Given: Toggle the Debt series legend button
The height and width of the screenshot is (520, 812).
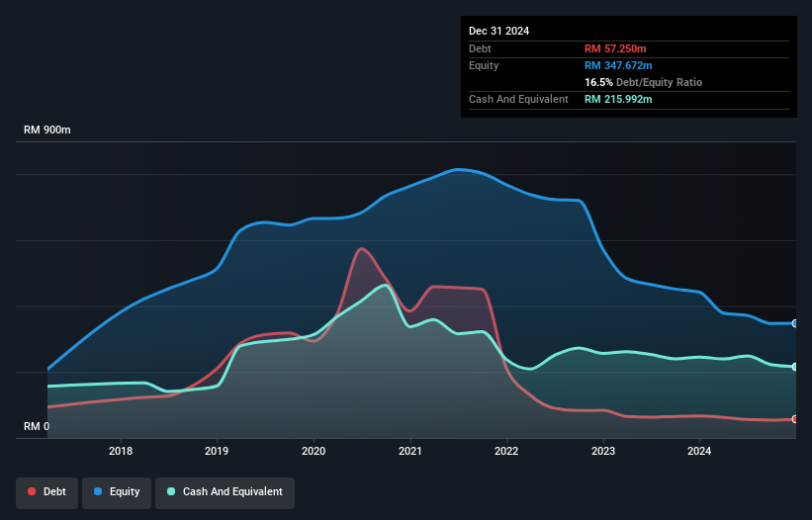Looking at the screenshot, I should click(x=46, y=492).
